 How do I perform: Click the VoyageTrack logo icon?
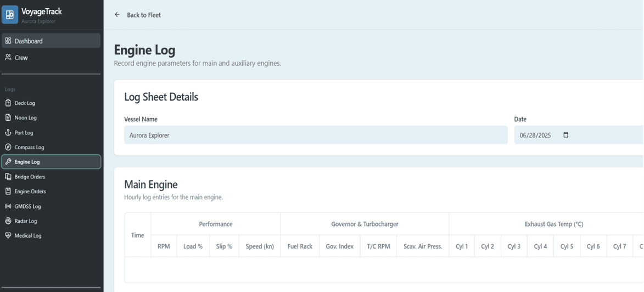tap(10, 15)
